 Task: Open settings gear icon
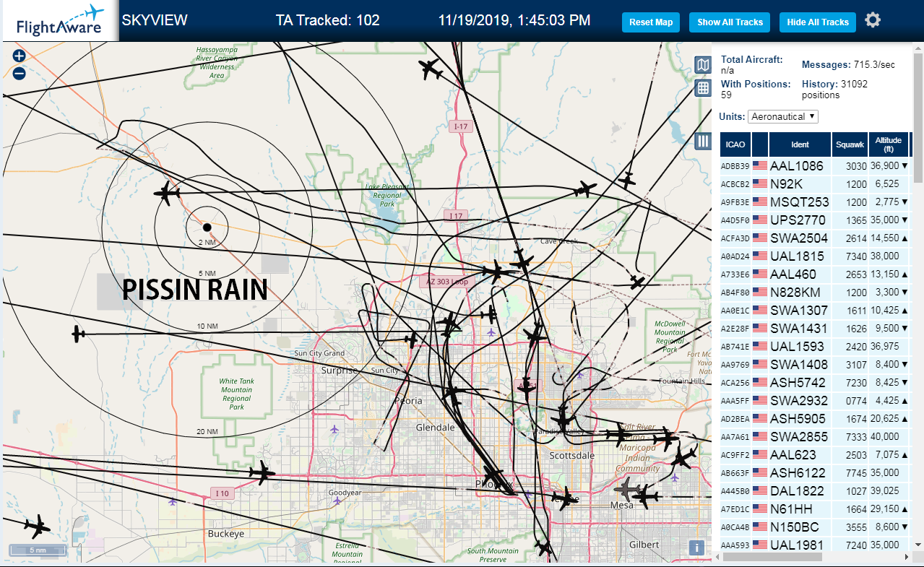tap(873, 20)
